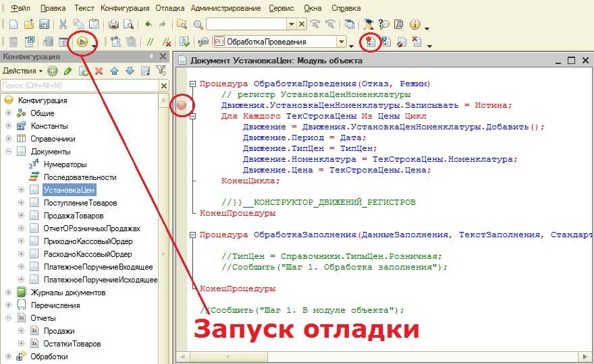Click the round Info icon
The image size is (594, 364).
coord(415,24)
